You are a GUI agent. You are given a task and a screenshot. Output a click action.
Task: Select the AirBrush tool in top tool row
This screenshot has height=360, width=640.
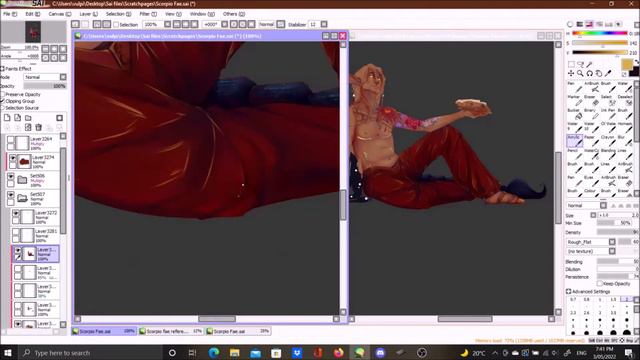tap(591, 87)
